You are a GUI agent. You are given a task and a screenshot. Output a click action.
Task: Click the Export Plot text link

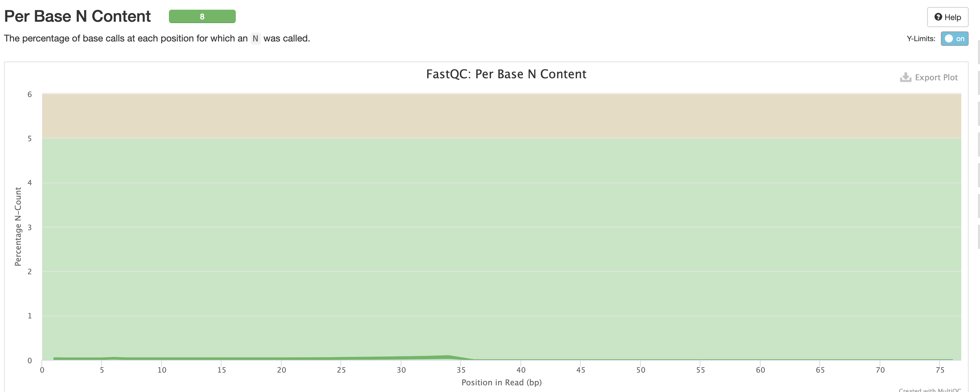click(x=936, y=78)
